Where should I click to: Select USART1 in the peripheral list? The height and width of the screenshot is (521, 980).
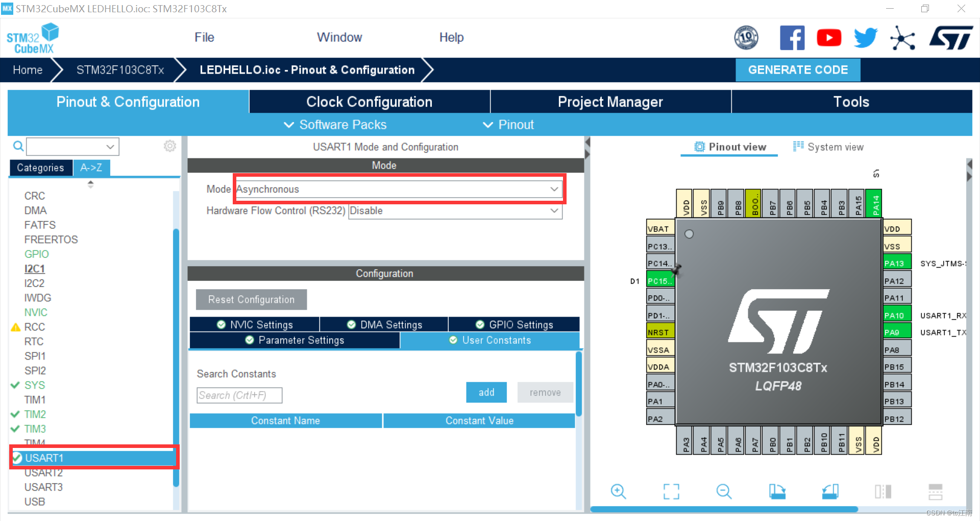(x=94, y=458)
